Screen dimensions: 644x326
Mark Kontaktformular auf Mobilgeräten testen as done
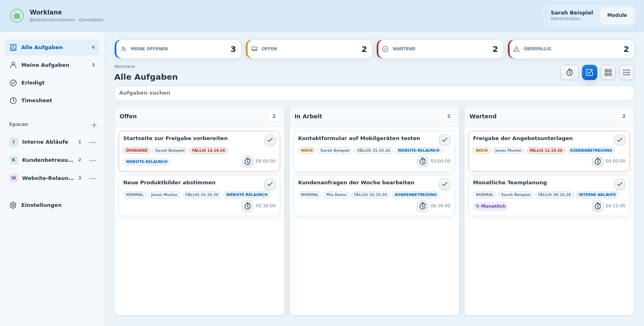pyautogui.click(x=445, y=140)
